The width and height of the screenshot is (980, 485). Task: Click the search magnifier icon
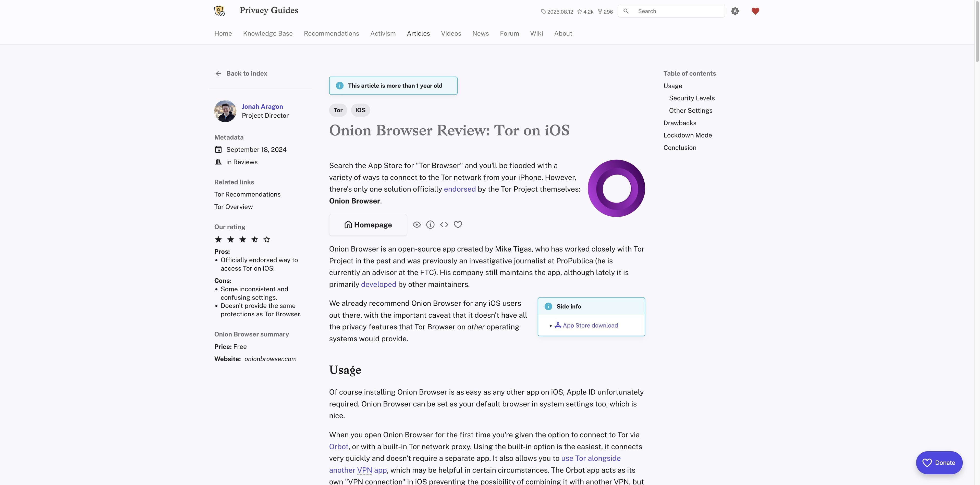(x=626, y=11)
